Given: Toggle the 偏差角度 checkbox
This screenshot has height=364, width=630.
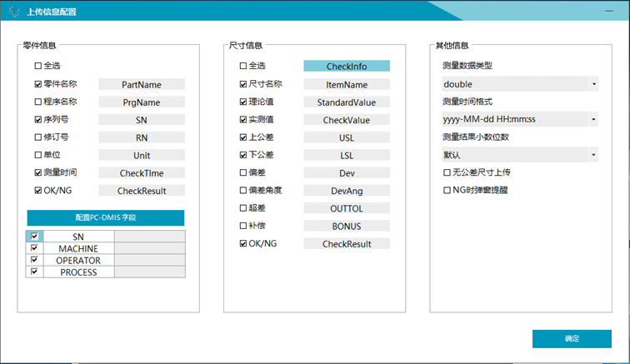Looking at the screenshot, I should coord(243,190).
